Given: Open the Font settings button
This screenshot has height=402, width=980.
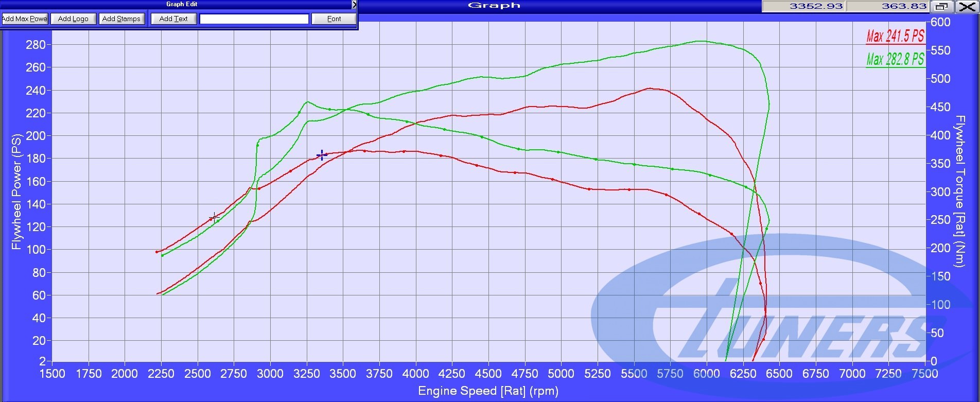Looking at the screenshot, I should [334, 19].
